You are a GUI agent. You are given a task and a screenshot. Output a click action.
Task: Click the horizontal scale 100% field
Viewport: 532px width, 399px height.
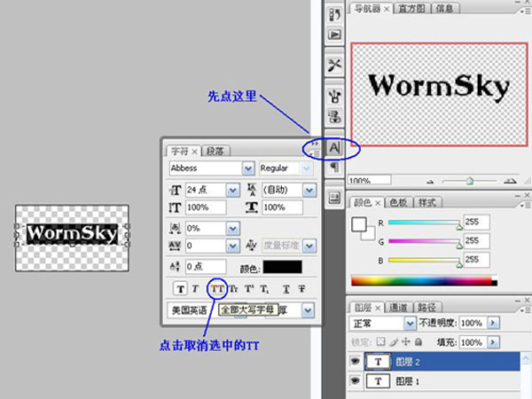coord(282,207)
